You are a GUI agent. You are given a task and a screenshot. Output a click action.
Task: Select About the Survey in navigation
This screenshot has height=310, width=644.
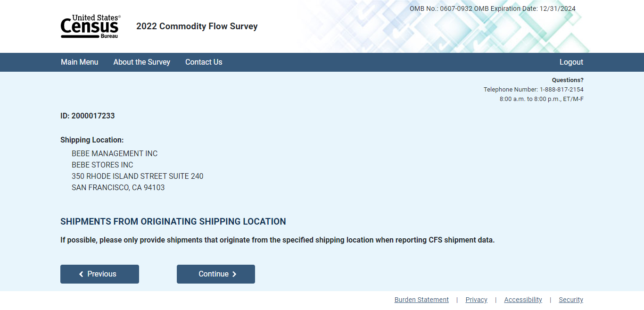(x=141, y=62)
